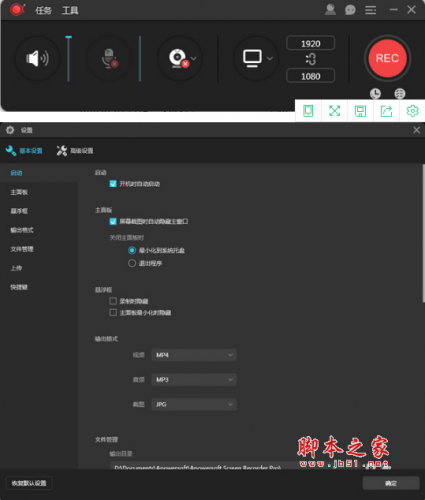
Task: Select 文件管理 in settings sidebar
Action: coord(22,249)
